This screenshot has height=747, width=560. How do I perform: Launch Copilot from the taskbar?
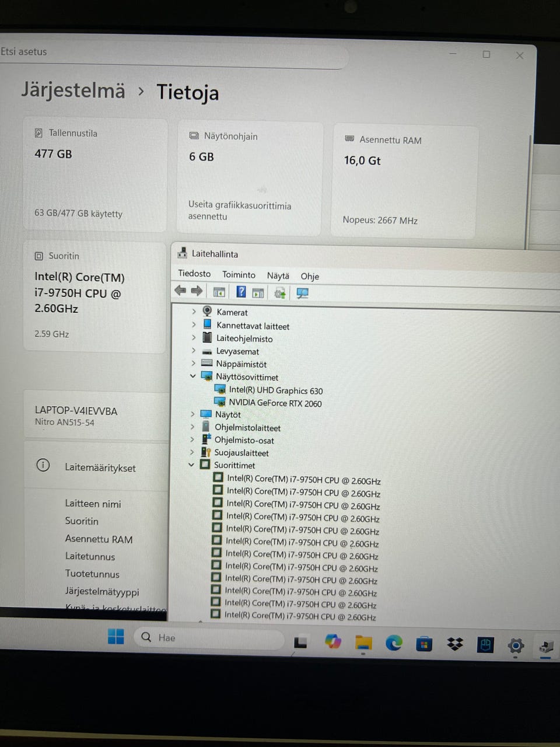333,642
